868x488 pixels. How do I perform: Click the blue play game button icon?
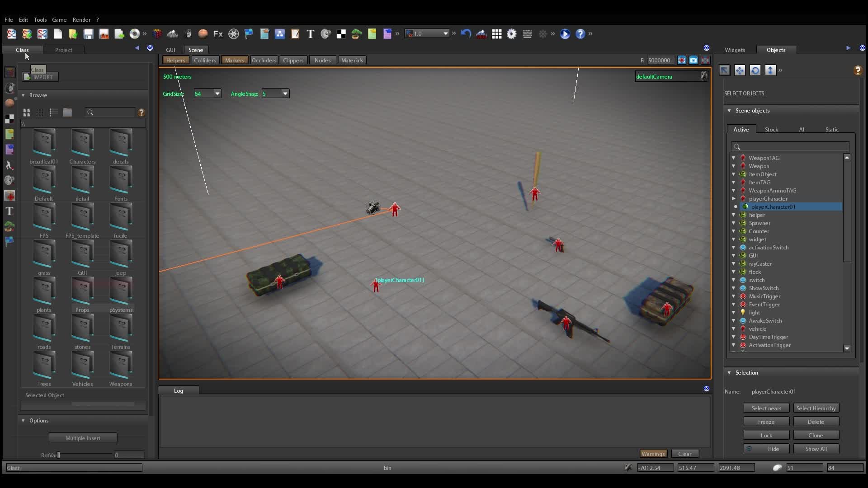point(565,34)
